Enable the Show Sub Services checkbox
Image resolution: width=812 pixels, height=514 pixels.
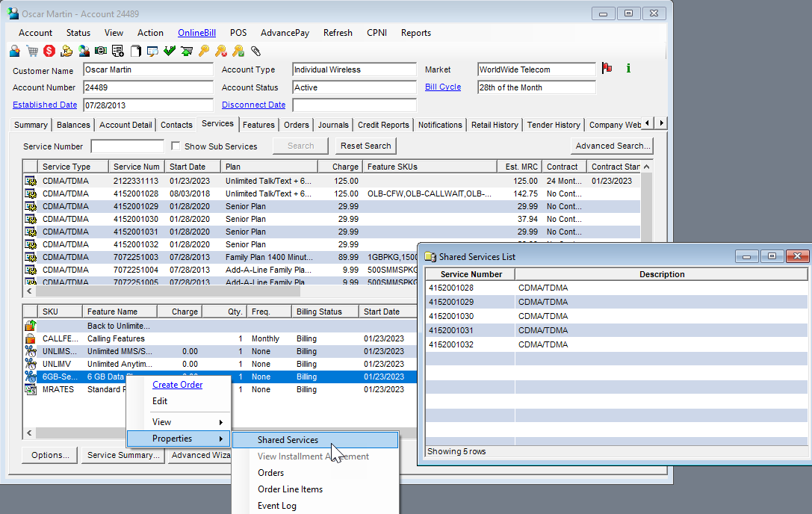pos(176,146)
